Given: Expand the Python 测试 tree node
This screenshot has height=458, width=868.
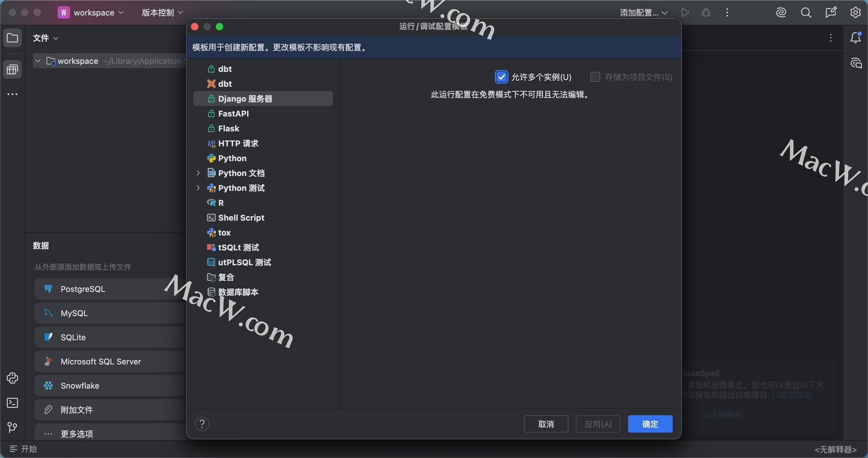Looking at the screenshot, I should pyautogui.click(x=198, y=188).
